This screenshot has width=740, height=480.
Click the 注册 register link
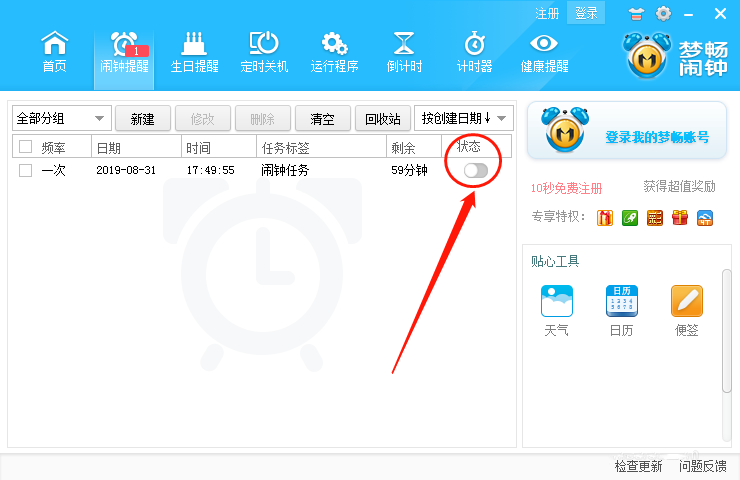click(547, 13)
